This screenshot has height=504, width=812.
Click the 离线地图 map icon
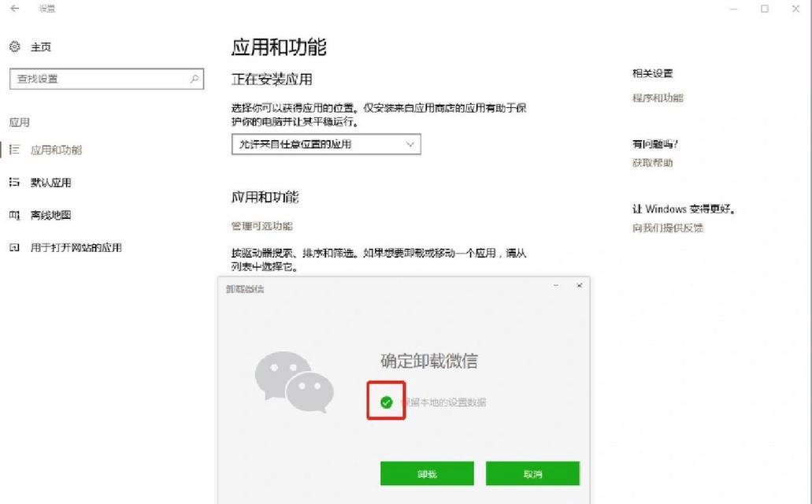tap(14, 215)
